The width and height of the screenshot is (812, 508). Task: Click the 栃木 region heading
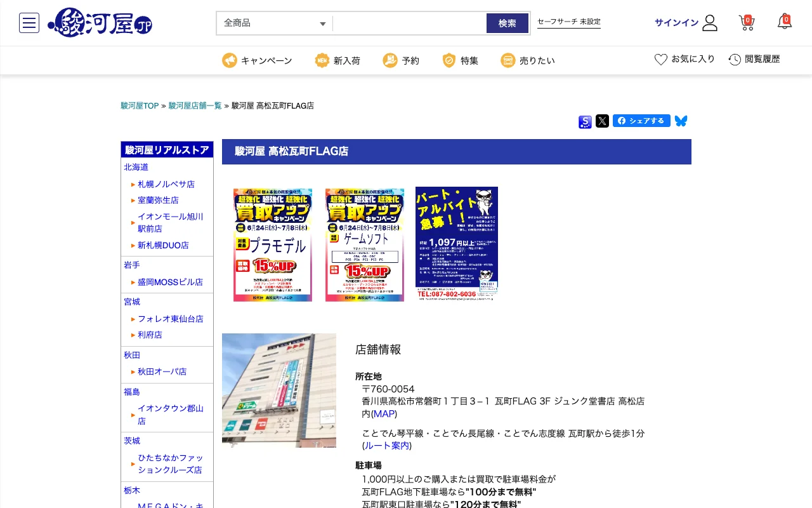point(132,490)
